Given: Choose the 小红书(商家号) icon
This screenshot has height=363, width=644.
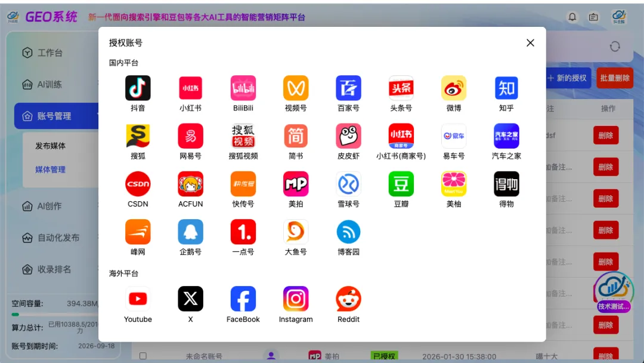Looking at the screenshot, I should (x=401, y=136).
